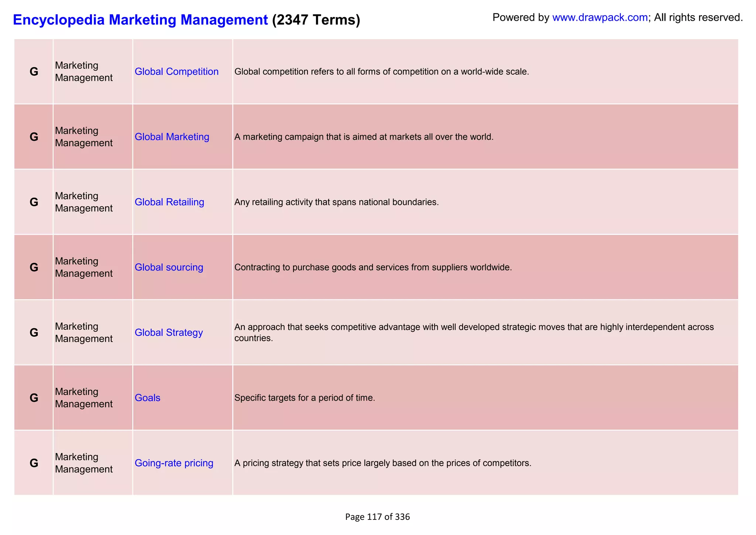Click the letter G in Global Strategy row
This screenshot has height=535, width=756.
[34, 333]
